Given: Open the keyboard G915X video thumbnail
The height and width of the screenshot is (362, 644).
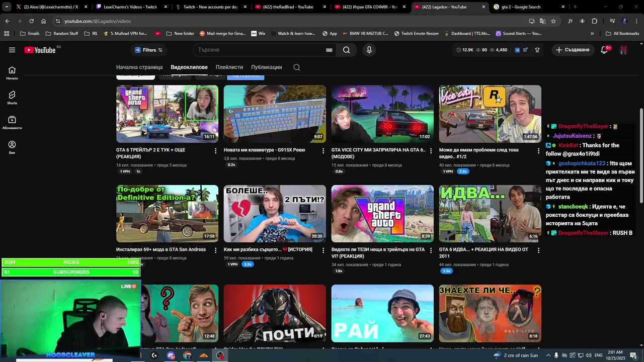Looking at the screenshot, I should [275, 114].
